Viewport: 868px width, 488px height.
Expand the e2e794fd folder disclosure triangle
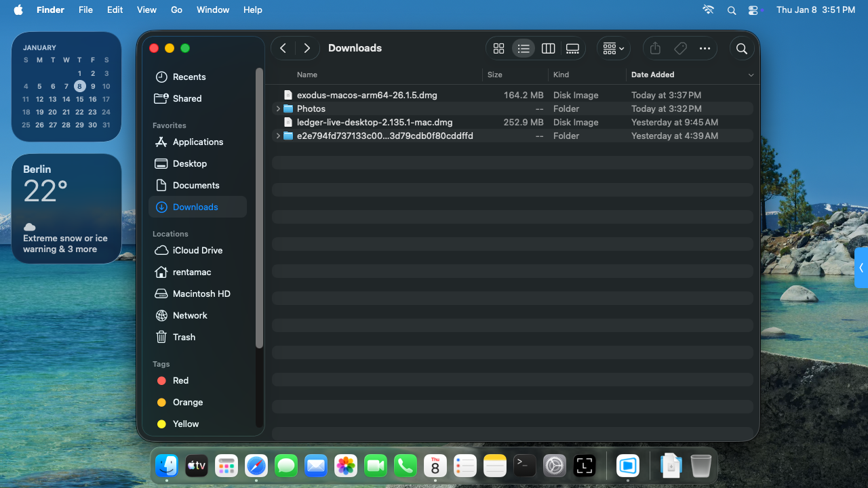pyautogui.click(x=278, y=136)
